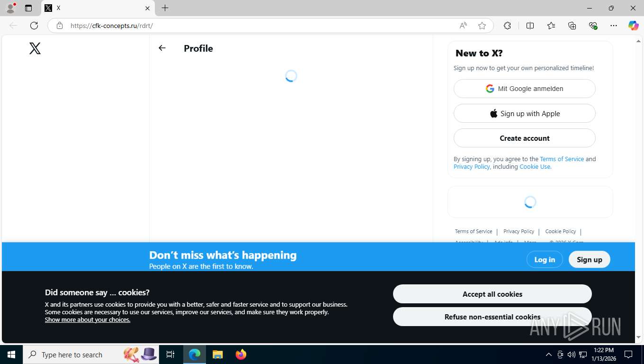View site information lock icon
This screenshot has height=364, width=644.
(60, 26)
